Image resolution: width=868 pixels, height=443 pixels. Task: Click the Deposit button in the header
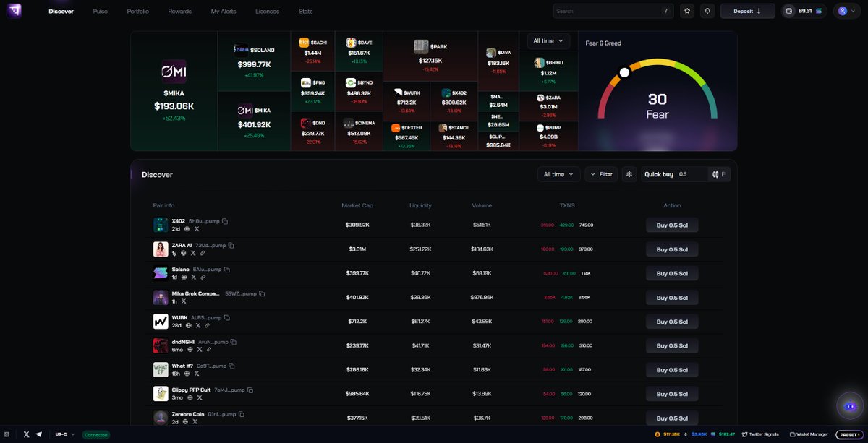coord(746,10)
